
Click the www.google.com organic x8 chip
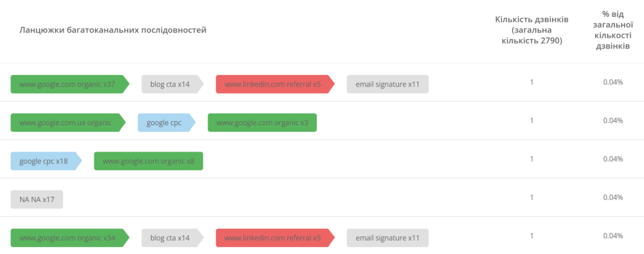click(148, 161)
